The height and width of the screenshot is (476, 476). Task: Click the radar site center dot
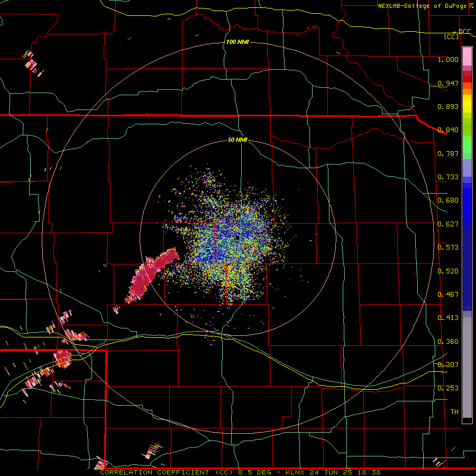(x=237, y=238)
